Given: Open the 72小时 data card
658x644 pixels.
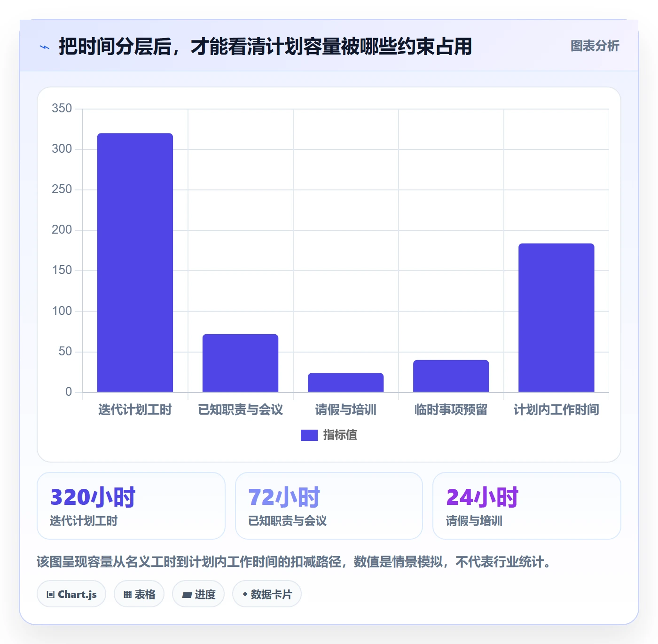Looking at the screenshot, I should (x=329, y=506).
